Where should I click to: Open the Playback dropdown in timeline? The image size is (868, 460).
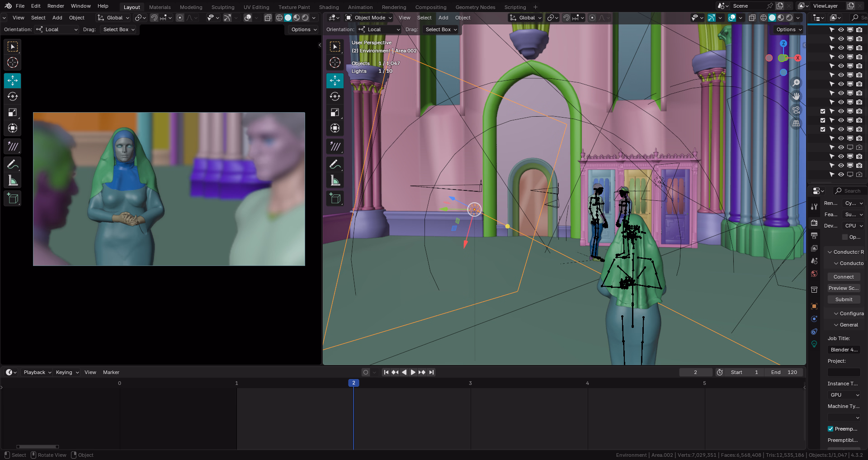point(37,372)
